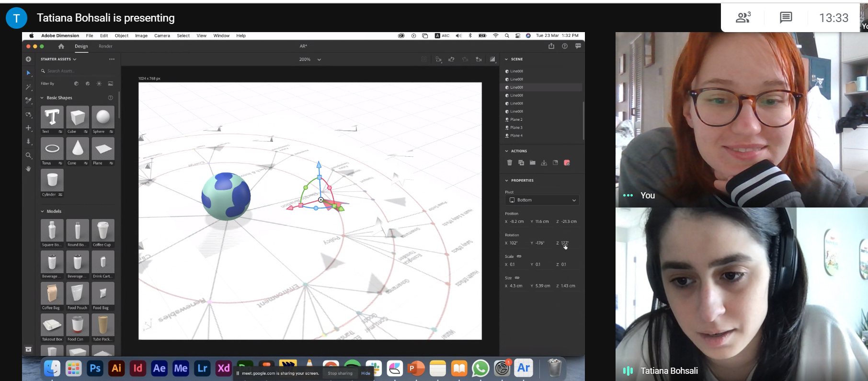Collapse the Models section
The image size is (868, 381).
[42, 211]
